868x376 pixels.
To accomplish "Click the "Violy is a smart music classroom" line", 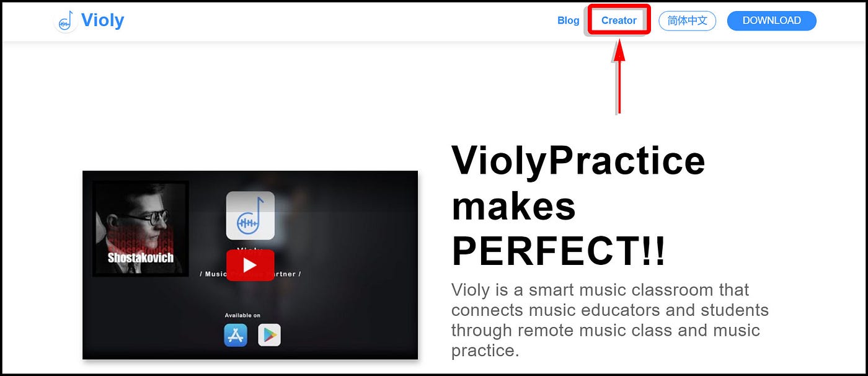I will [600, 290].
